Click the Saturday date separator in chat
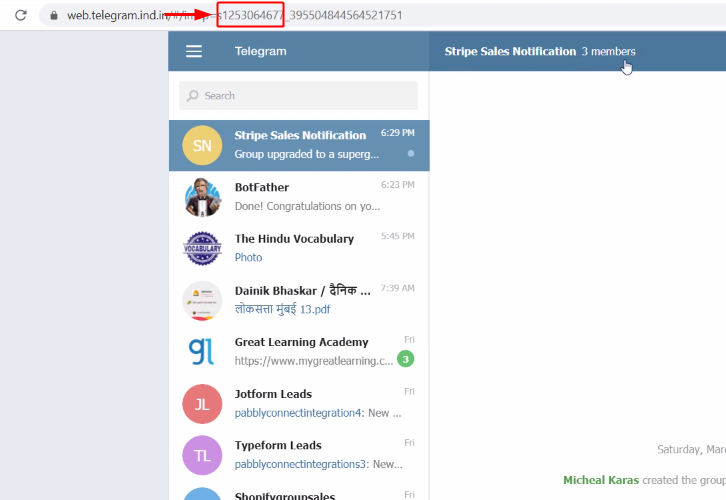The height and width of the screenshot is (500, 726). pyautogui.click(x=691, y=449)
